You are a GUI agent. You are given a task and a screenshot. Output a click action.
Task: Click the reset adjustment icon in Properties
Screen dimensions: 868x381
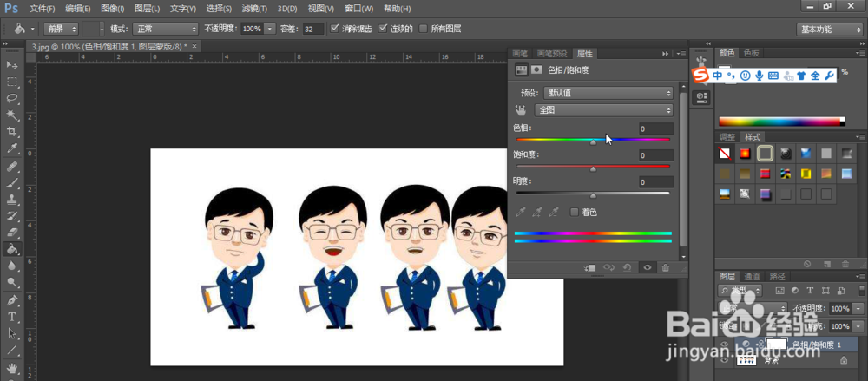(628, 267)
